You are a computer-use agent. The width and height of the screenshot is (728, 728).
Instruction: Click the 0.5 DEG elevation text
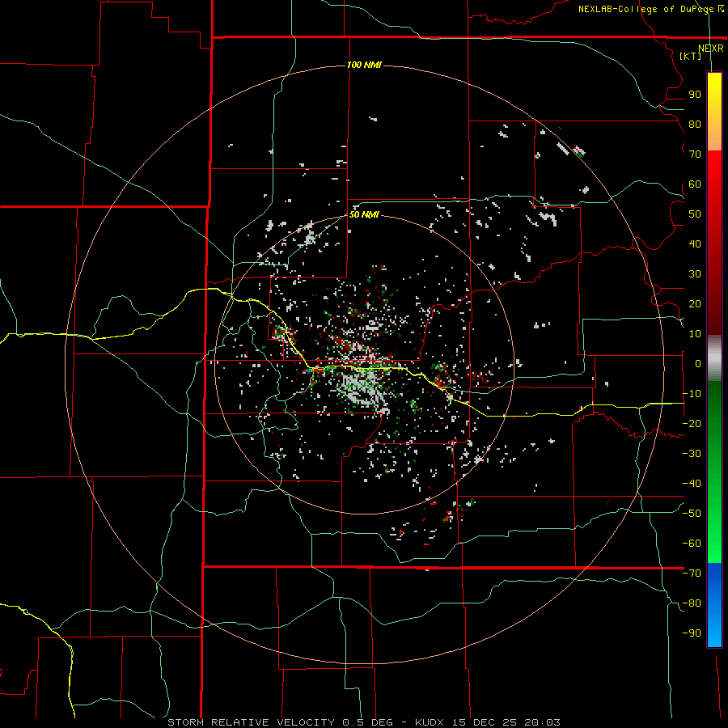coord(367,722)
